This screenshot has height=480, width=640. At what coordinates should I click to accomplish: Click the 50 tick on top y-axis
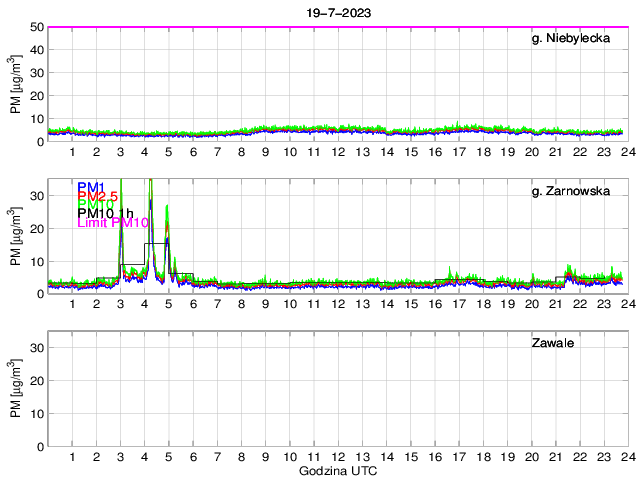point(36,27)
